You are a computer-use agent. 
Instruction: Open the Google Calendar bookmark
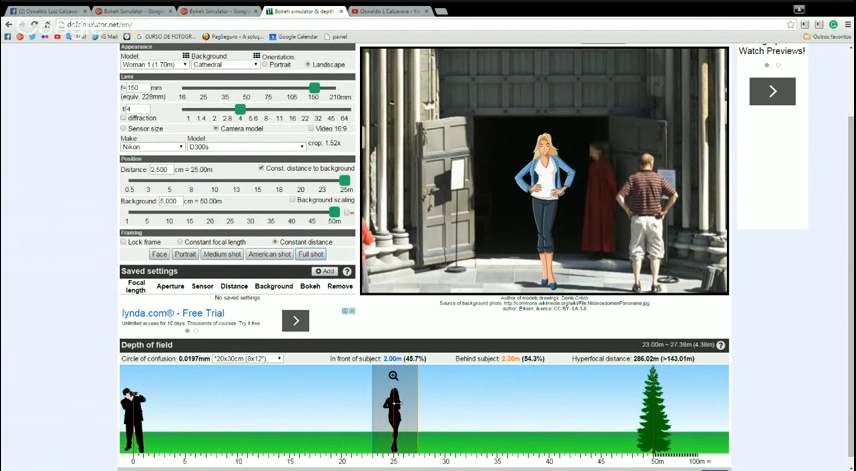[x=293, y=37]
